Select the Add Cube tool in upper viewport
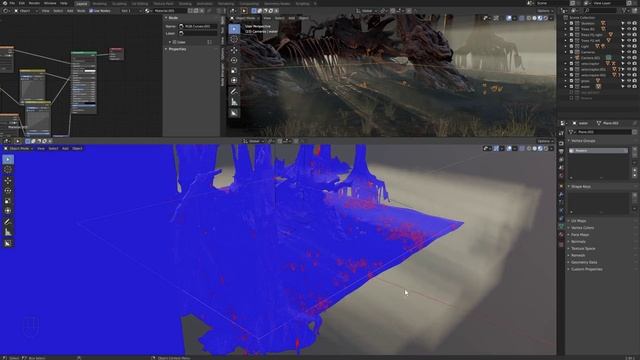 [x=234, y=113]
